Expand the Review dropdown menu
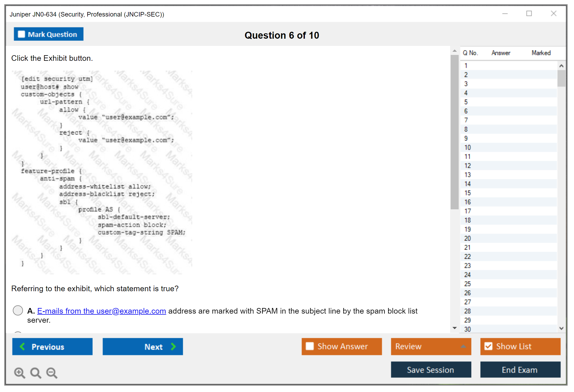This screenshot has height=392, width=574. pos(463,346)
